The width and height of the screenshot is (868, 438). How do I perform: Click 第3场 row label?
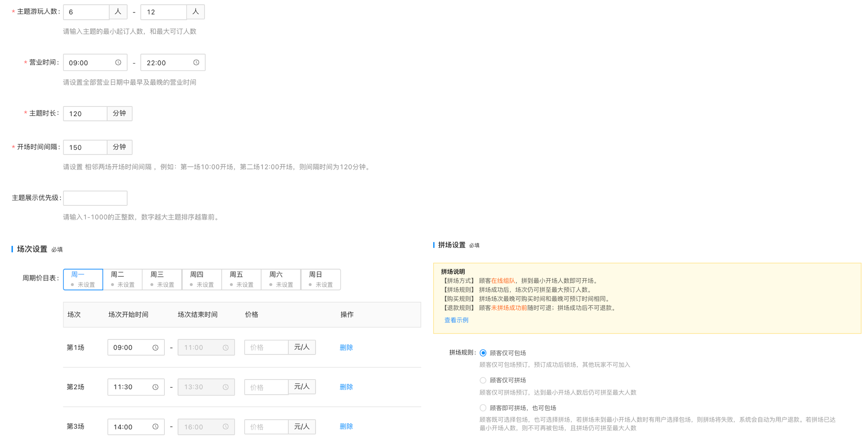coord(76,426)
